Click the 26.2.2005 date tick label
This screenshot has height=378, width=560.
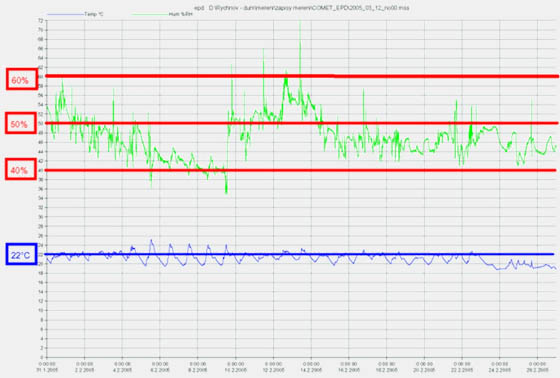point(538,370)
